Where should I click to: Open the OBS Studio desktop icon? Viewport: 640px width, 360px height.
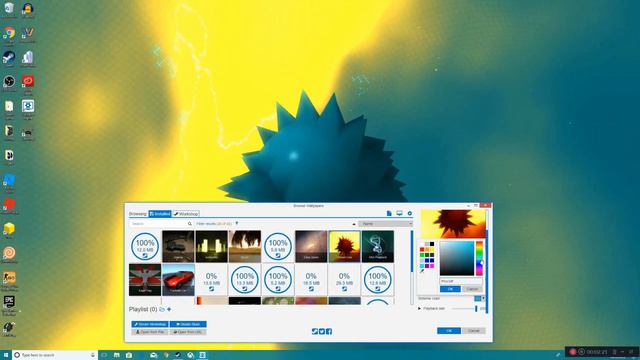tap(9, 82)
